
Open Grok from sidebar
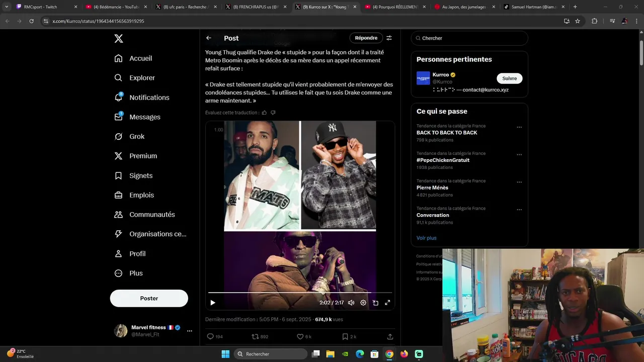tap(129, 137)
